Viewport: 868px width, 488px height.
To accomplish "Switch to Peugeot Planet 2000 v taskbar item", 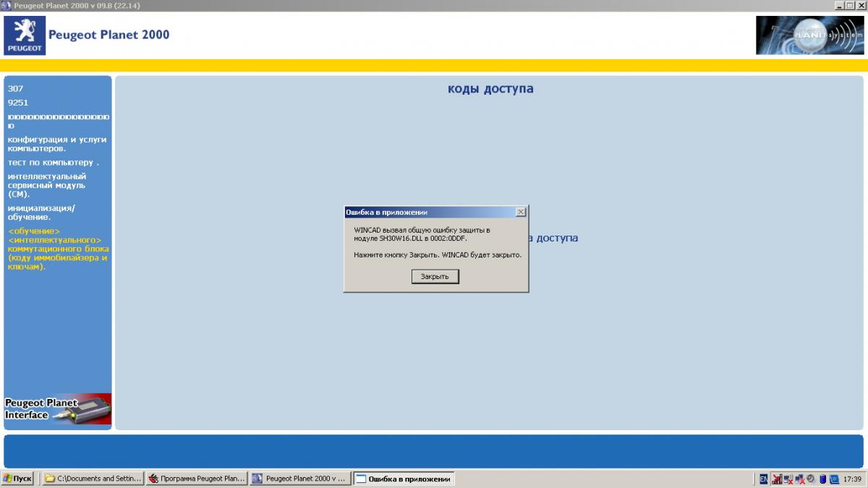I will [301, 479].
